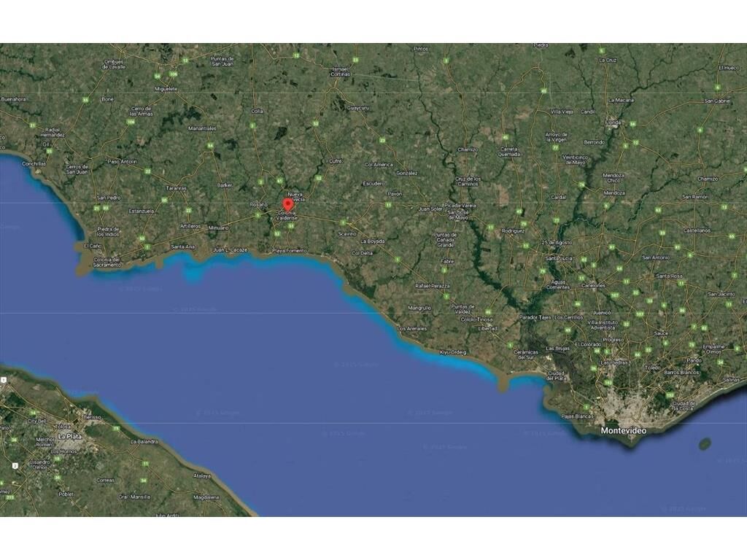The height and width of the screenshot is (560, 747).
Task: Click the white route 2 shield near La Plata
Action: click(15, 466)
